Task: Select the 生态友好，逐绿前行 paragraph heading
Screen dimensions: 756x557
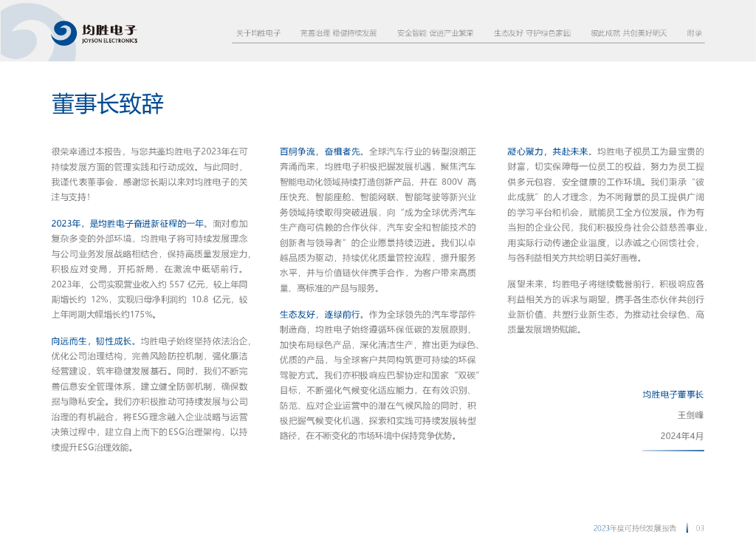Action: pos(320,315)
